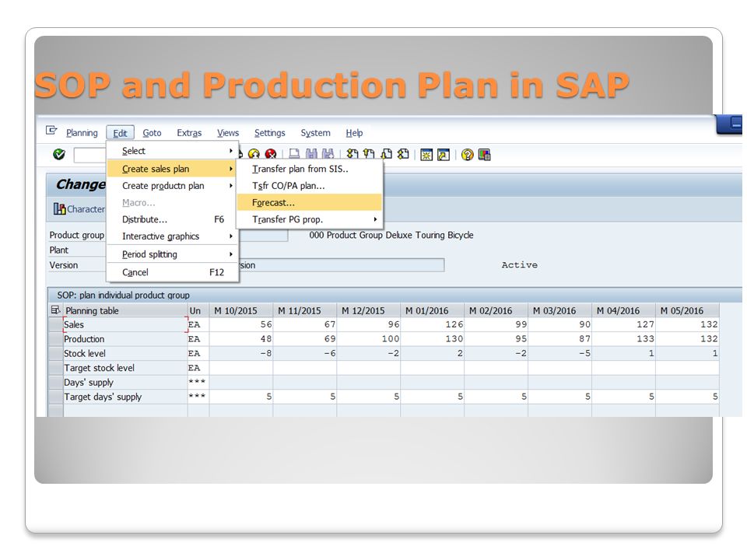This screenshot has height=560, width=747.
Task: Click Production cell value 48
Action: [x=241, y=339]
